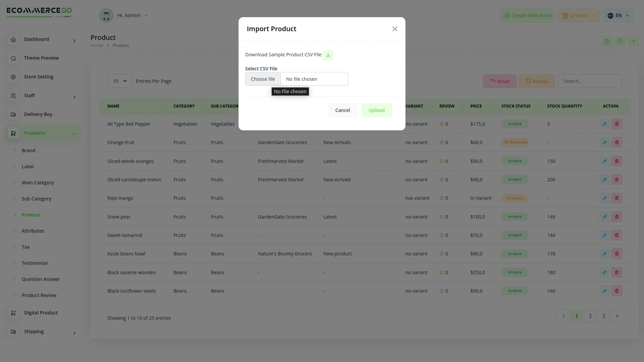
Task: Expand the Shipping menu chevron
Action: pyautogui.click(x=74, y=333)
